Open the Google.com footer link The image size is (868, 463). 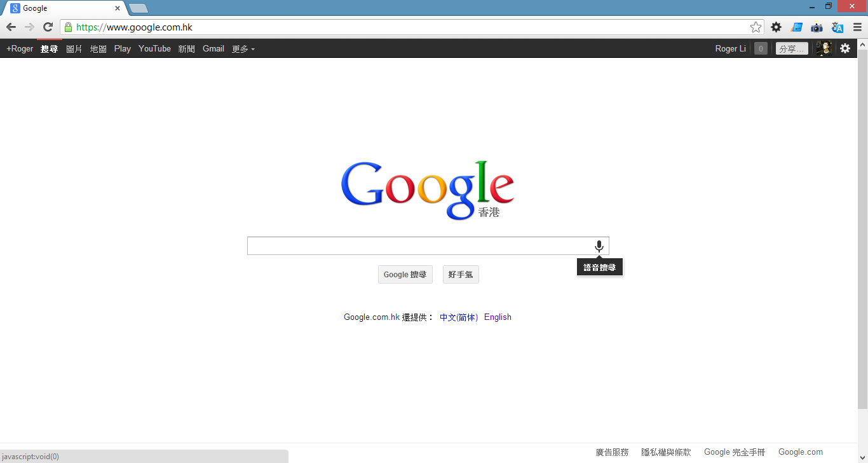[x=801, y=452]
